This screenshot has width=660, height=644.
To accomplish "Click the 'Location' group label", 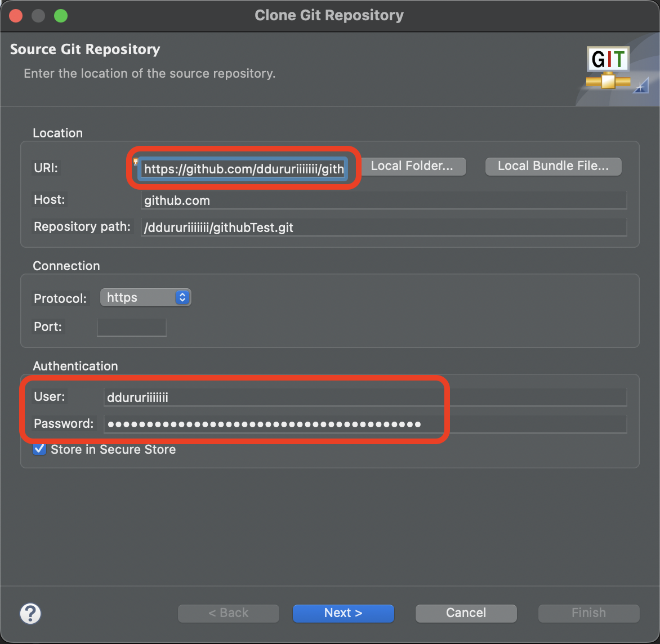I will click(x=57, y=133).
